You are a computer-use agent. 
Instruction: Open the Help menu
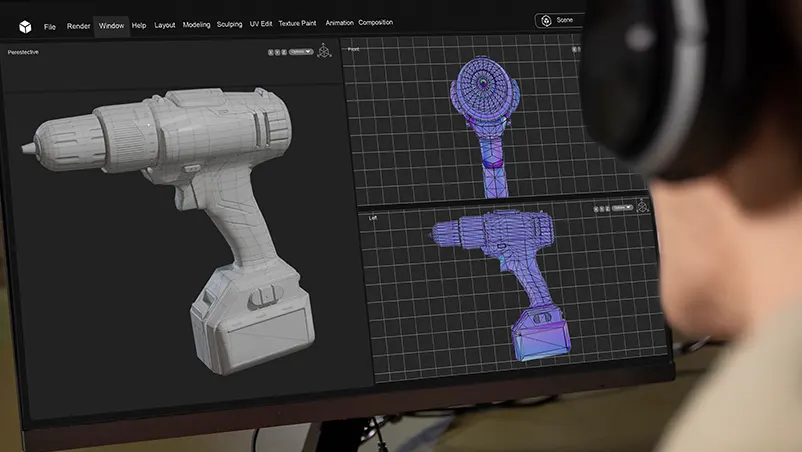[139, 25]
